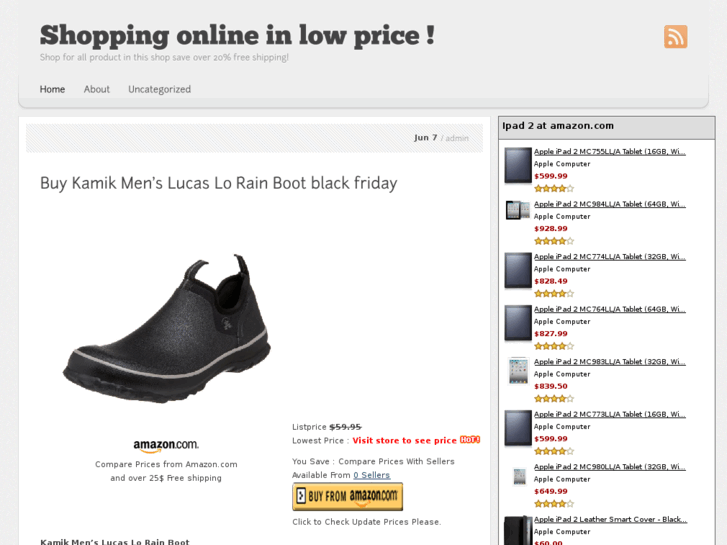The height and width of the screenshot is (545, 727).
Task: Open iPad 2 MC983LL/A white tablet thumbnail
Action: pyautogui.click(x=518, y=371)
